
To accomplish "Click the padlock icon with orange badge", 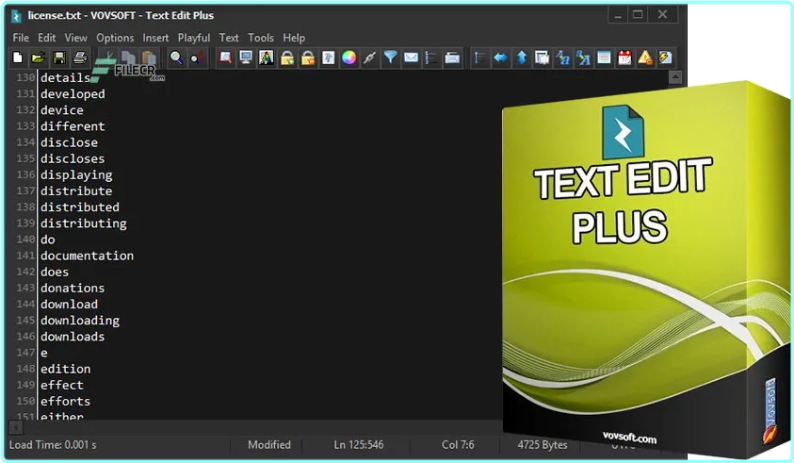I will click(308, 58).
